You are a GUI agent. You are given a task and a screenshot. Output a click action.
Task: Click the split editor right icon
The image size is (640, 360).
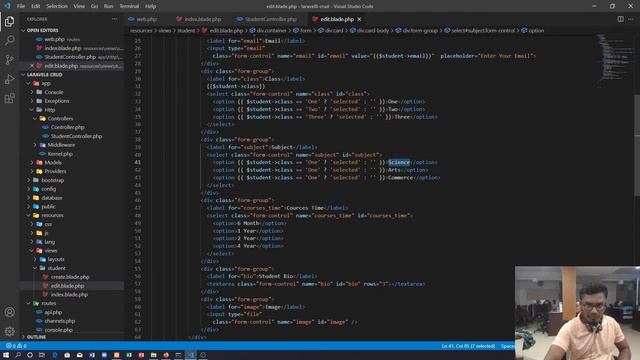coord(620,19)
